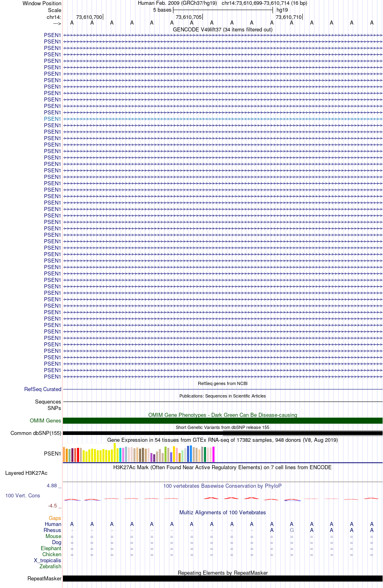Image resolution: width=383 pixels, height=588 pixels.
Task: Click the magenta bar ending the GTEx chart
Action: click(213, 454)
